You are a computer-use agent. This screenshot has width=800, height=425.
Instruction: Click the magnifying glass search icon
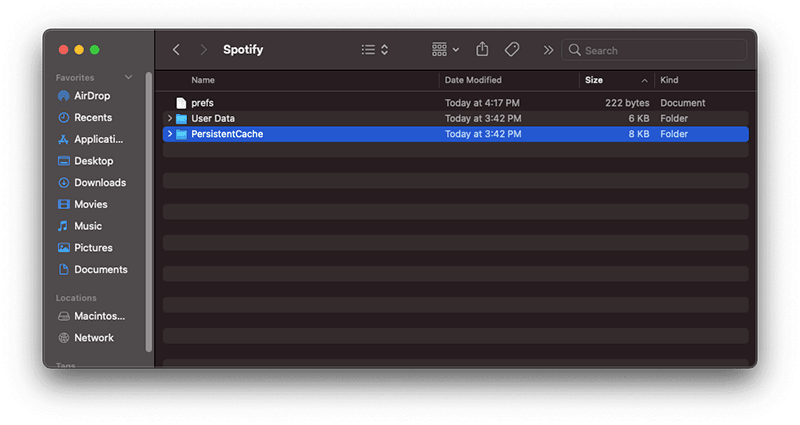[574, 49]
